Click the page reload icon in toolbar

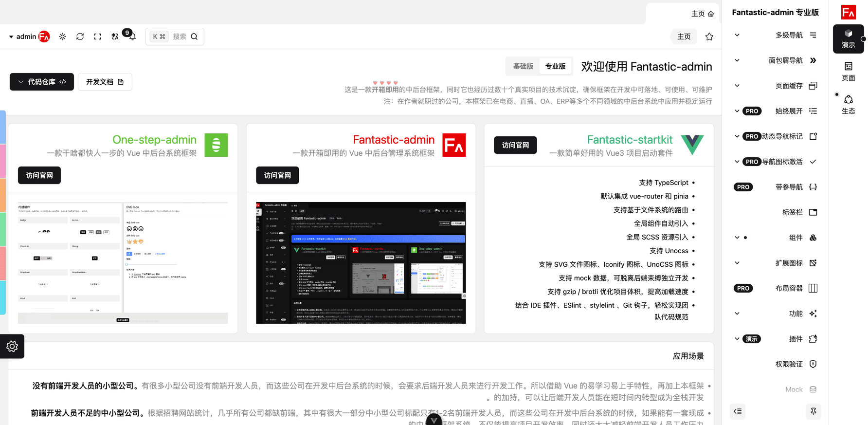[80, 37]
